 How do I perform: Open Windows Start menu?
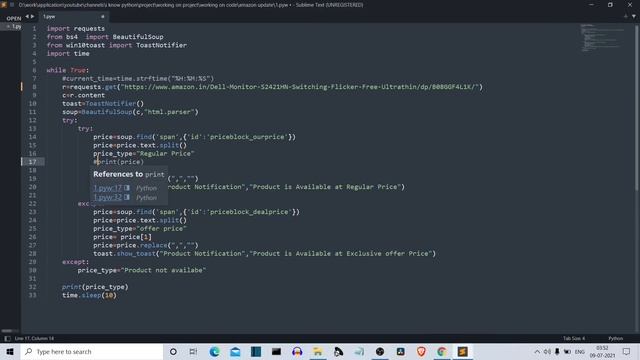(x=10, y=351)
